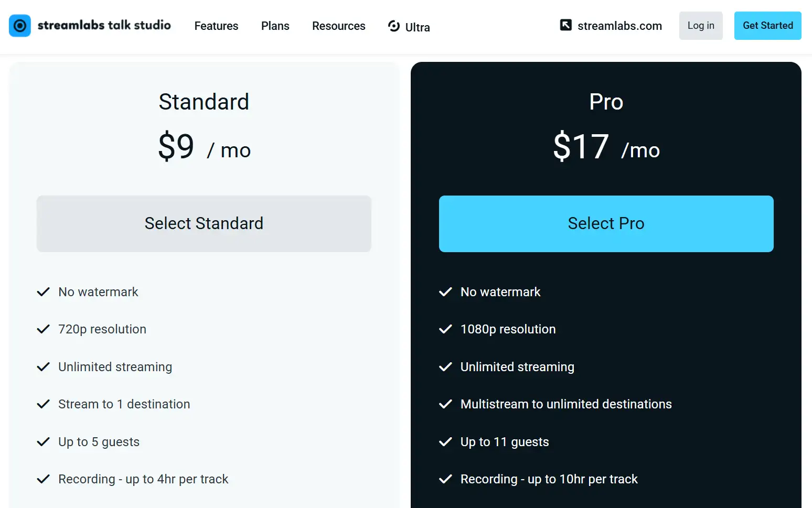The width and height of the screenshot is (812, 508).
Task: Click the streamlabs.com external link icon
Action: [x=566, y=25]
